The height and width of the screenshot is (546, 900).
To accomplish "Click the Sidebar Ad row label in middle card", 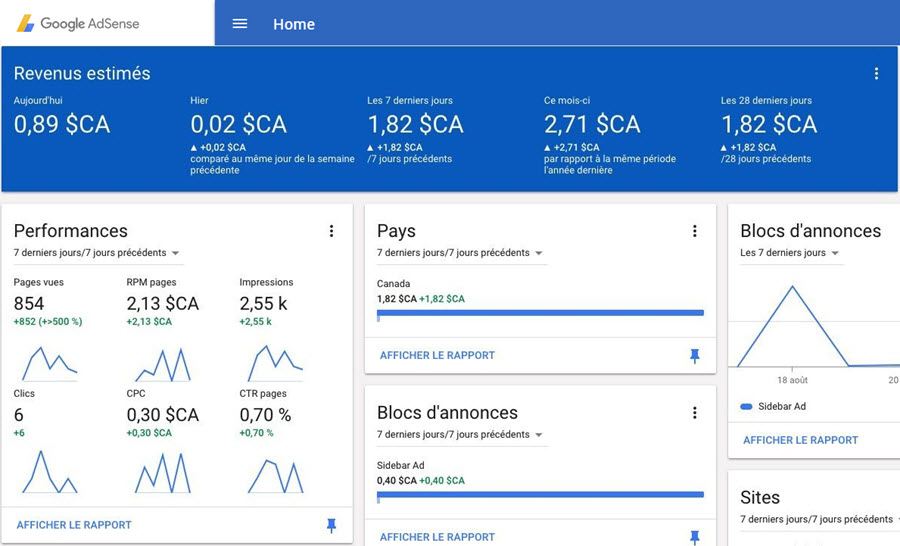I will click(401, 465).
